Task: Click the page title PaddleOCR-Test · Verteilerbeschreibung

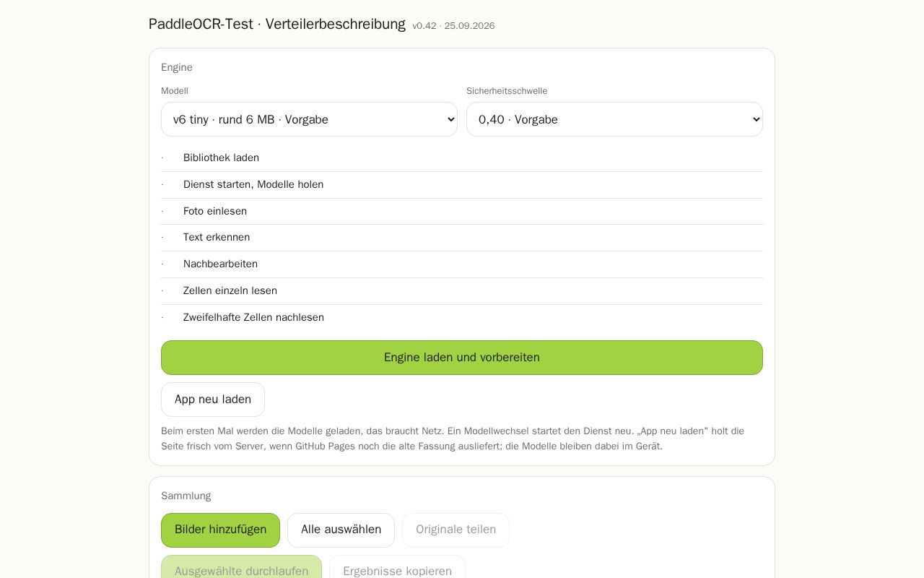Action: point(277,24)
